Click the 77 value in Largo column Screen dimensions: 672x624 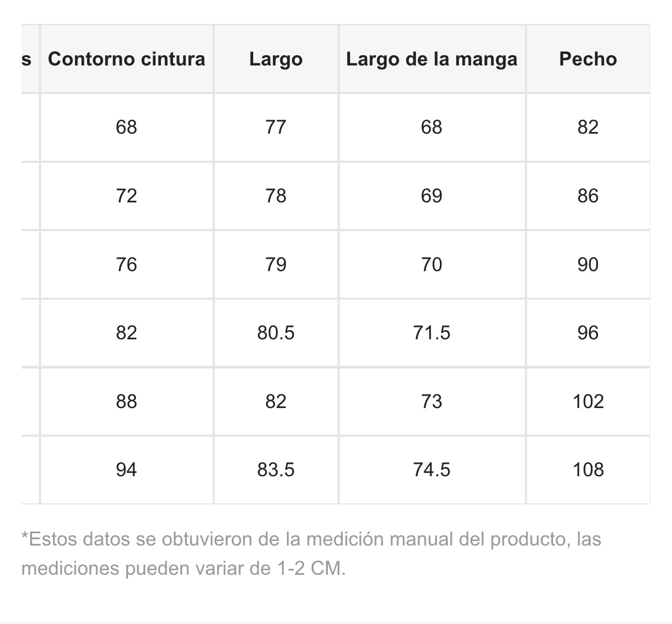coord(276,127)
